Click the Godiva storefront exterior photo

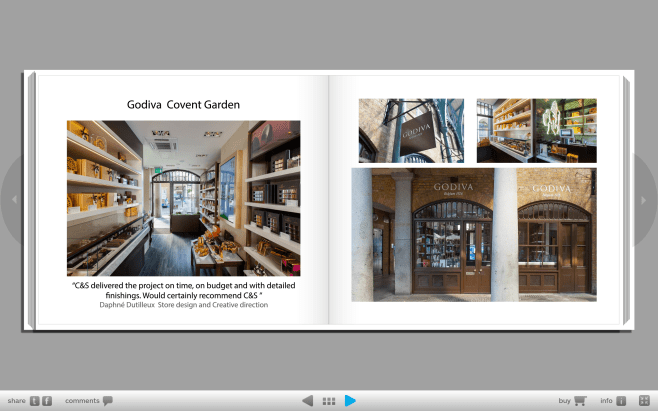[474, 235]
